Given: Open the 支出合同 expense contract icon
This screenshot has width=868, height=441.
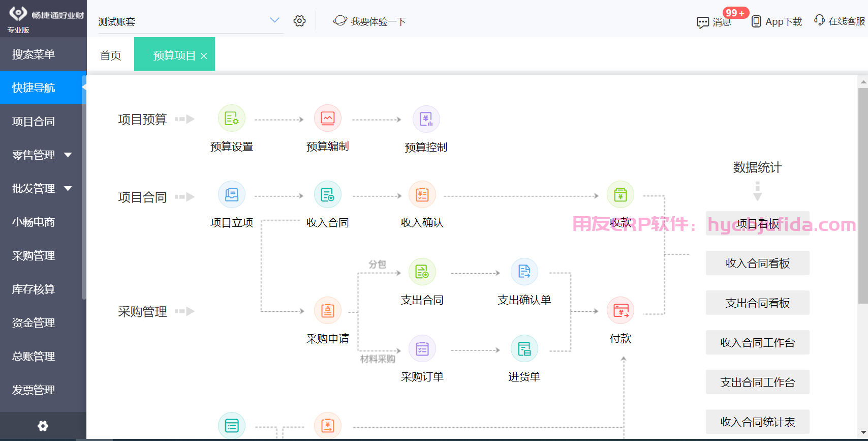Looking at the screenshot, I should (422, 272).
